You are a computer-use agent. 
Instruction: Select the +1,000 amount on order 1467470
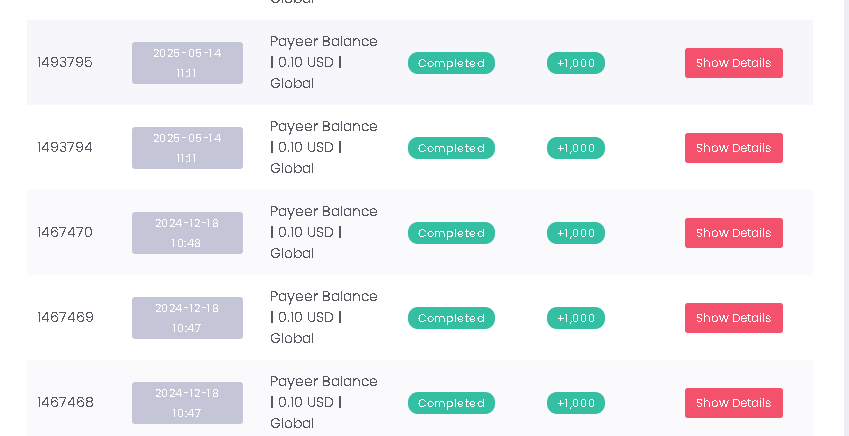(575, 233)
